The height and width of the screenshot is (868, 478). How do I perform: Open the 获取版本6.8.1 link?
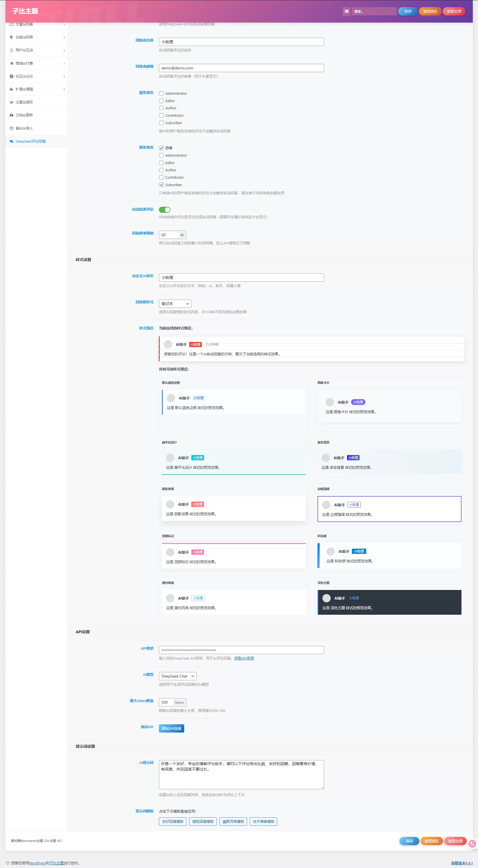pos(462,863)
